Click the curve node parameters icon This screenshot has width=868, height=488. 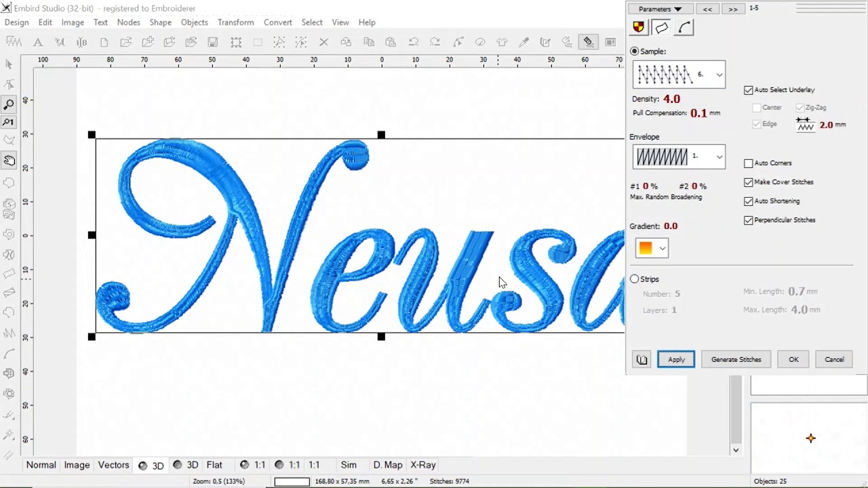point(684,27)
